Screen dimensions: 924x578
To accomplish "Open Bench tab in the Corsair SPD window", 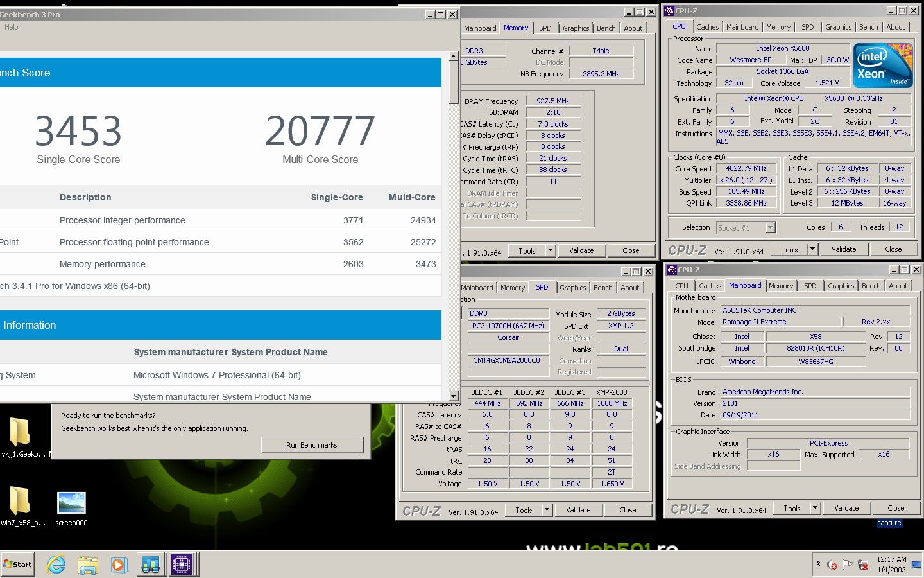I will pyautogui.click(x=603, y=288).
